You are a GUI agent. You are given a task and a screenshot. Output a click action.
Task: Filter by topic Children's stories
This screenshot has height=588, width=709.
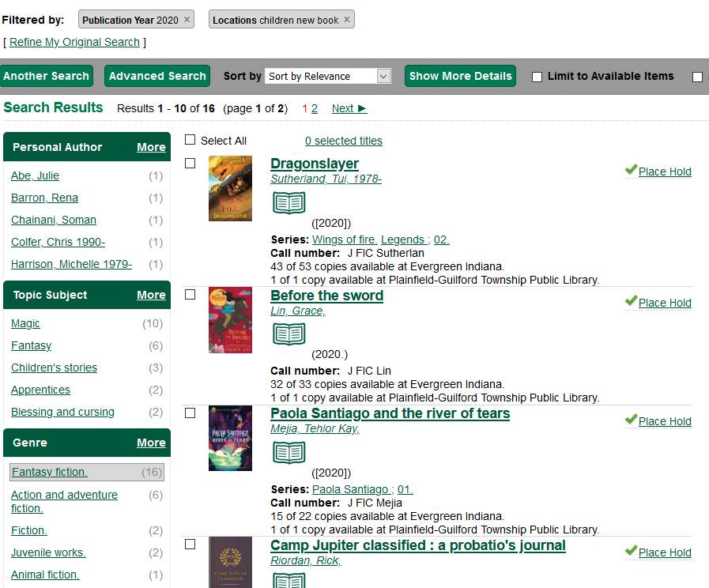click(x=54, y=367)
